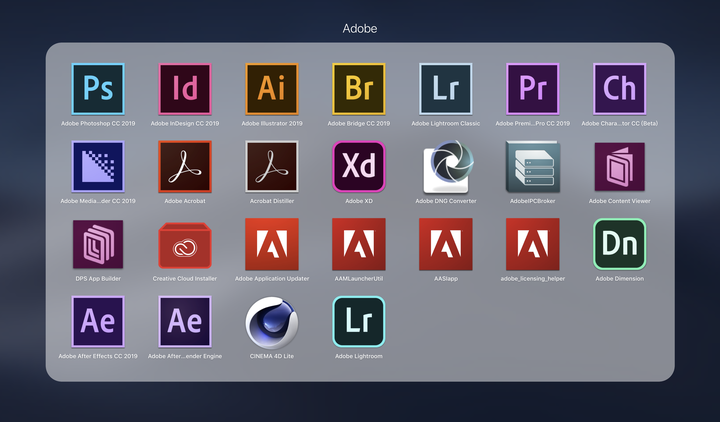This screenshot has width=720, height=422.
Task: Open Adobe Lightroom Classic icon
Action: click(x=445, y=89)
